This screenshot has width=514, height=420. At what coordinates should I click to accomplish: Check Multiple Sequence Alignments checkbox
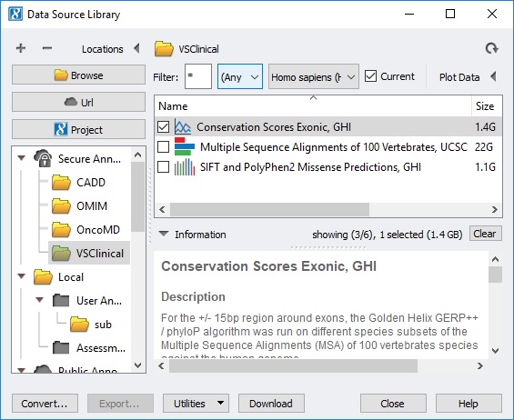[163, 147]
